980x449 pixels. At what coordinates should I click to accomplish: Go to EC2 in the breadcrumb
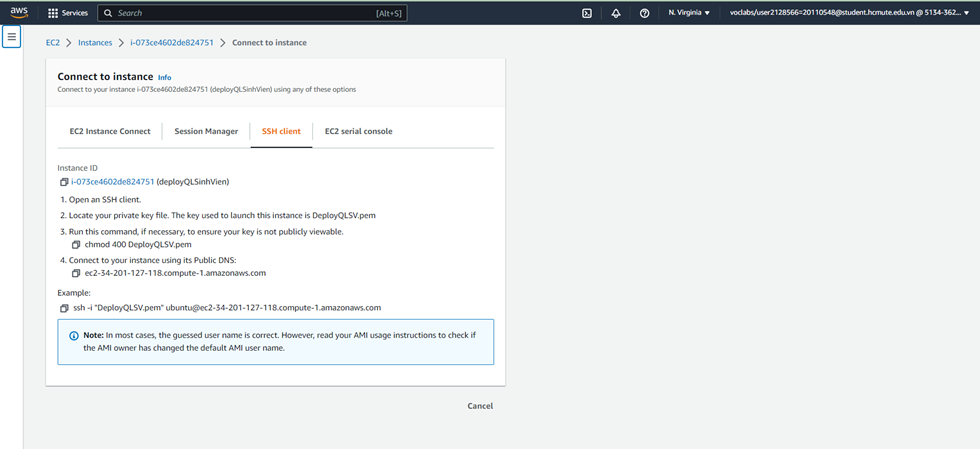52,43
